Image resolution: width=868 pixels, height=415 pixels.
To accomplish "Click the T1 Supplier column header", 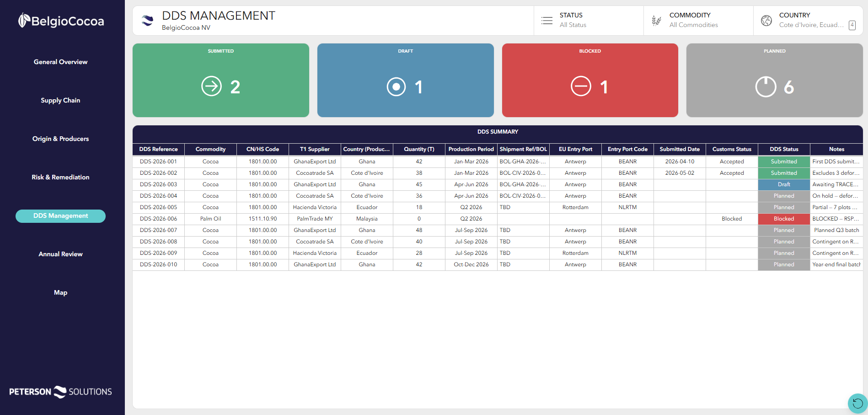I will 315,149.
